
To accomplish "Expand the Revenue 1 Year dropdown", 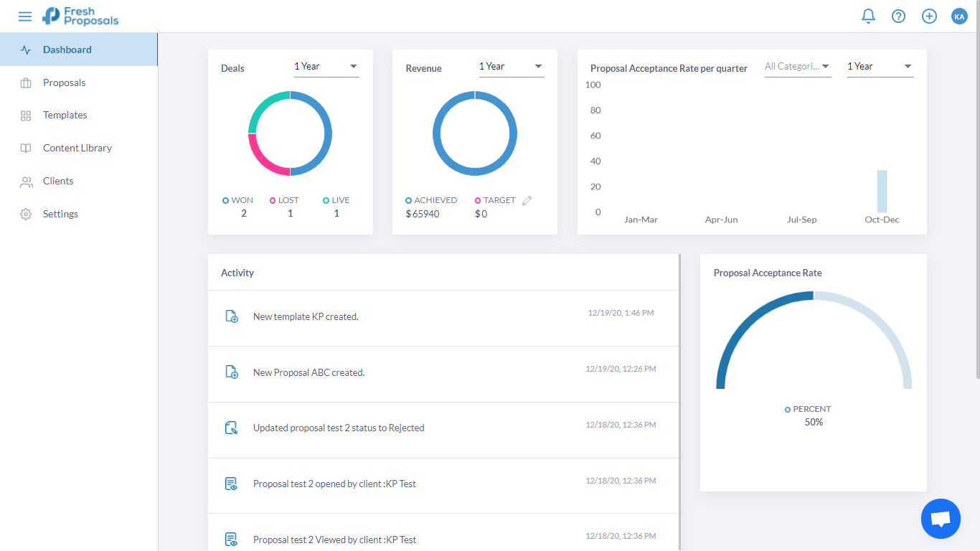I will 511,67.
